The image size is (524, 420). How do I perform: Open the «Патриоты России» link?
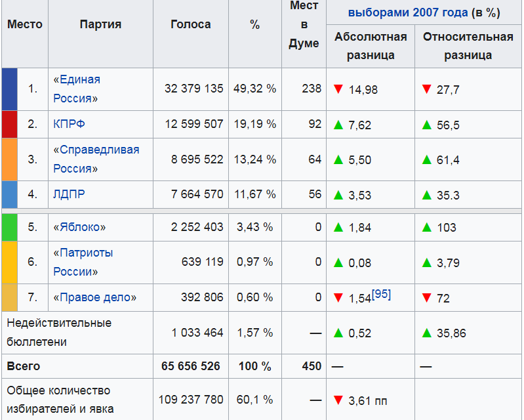pyautogui.click(x=83, y=262)
